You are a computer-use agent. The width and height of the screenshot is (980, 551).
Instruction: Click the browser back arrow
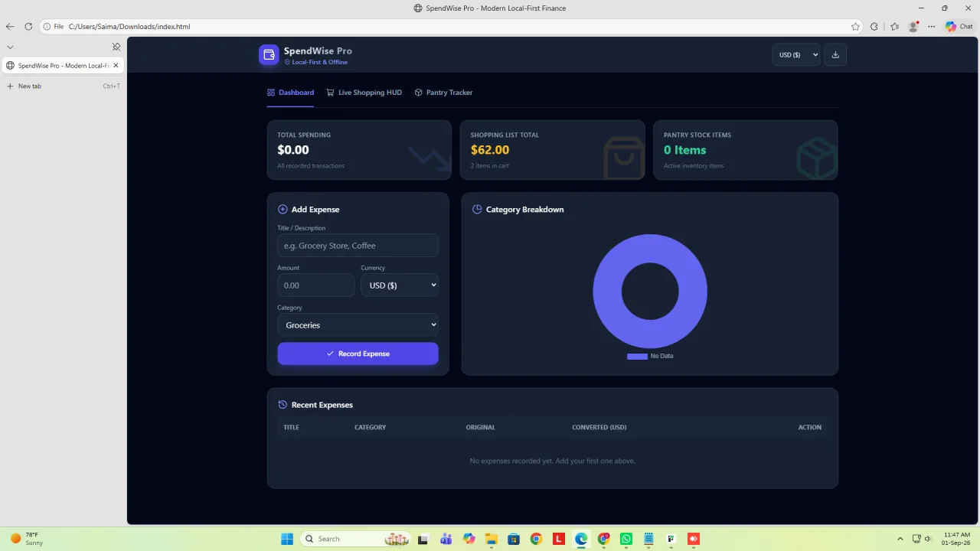point(10,27)
